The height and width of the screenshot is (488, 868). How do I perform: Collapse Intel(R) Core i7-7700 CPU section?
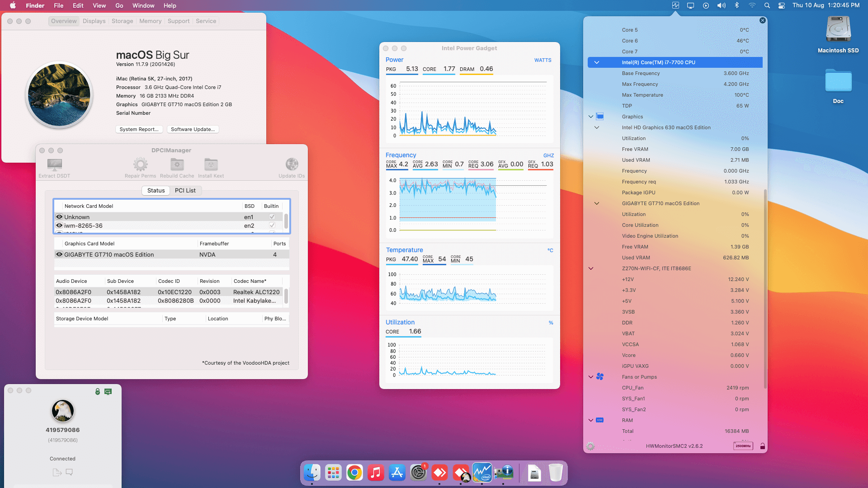tap(597, 62)
